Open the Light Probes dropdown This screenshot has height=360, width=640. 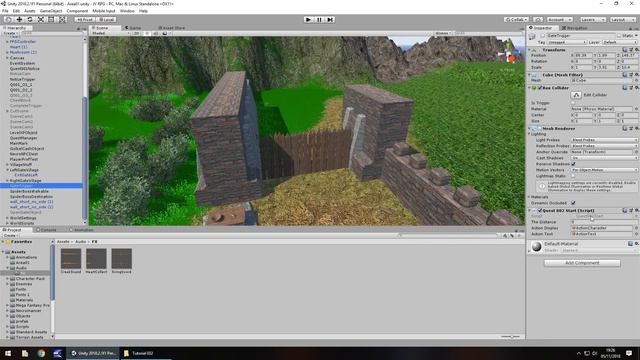tap(604, 140)
